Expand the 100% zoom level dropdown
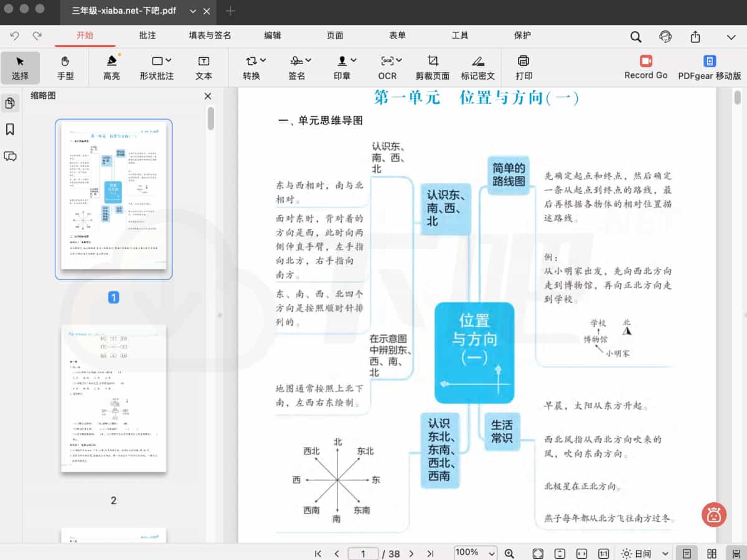This screenshot has width=747, height=560. point(476,553)
